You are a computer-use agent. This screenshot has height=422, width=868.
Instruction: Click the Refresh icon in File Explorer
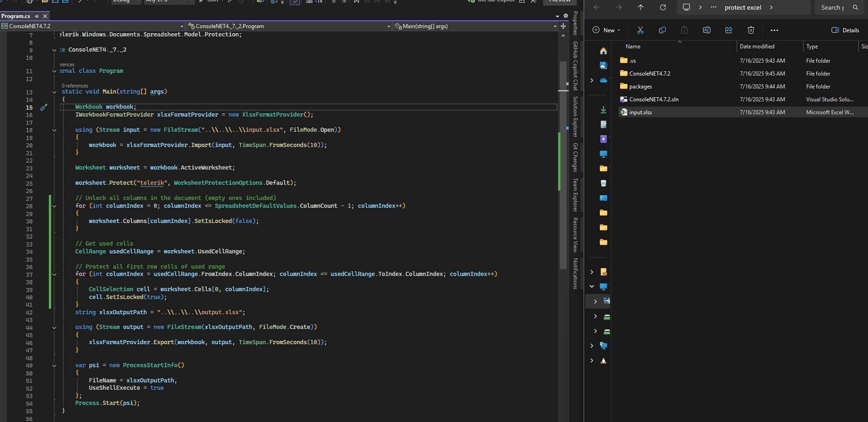(663, 7)
